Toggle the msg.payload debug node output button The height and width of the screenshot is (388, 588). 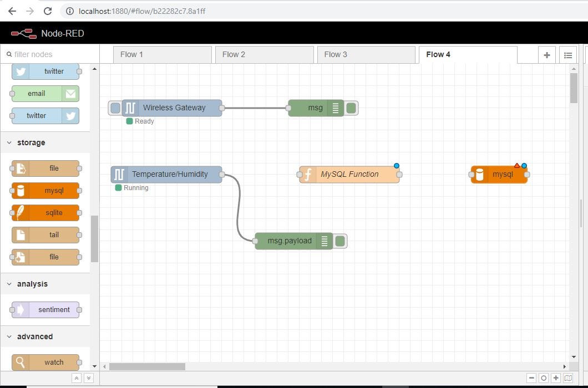click(x=340, y=241)
